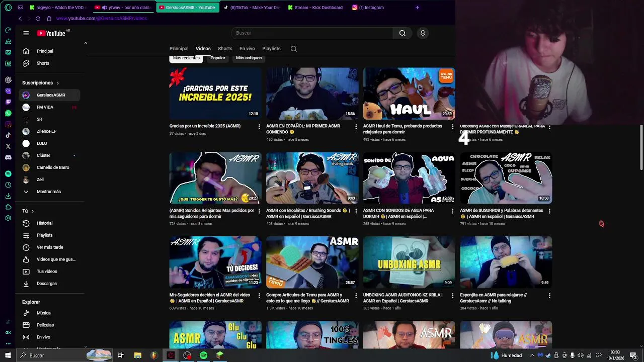Expand the Tú section arrow
Viewport: 644px width, 362px height.
click(33, 211)
